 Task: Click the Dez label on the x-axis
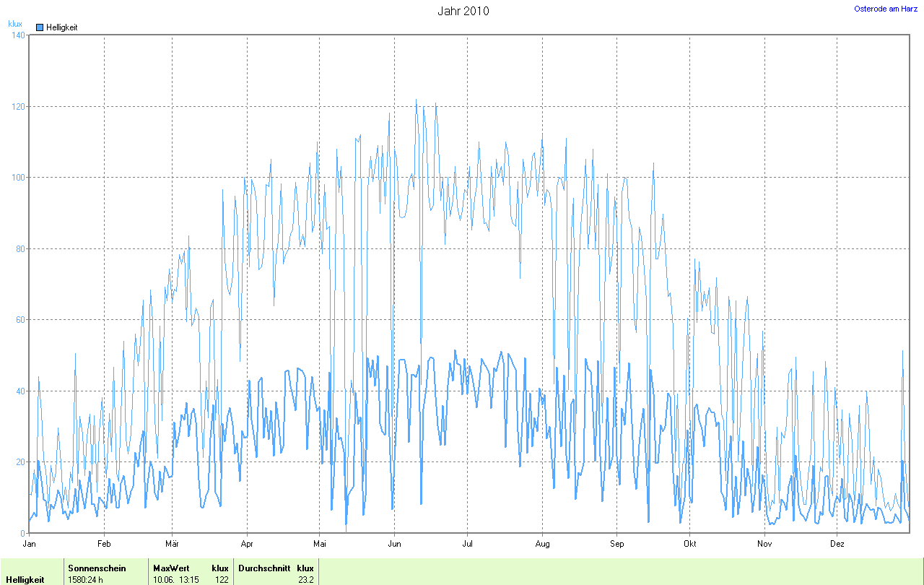click(837, 544)
